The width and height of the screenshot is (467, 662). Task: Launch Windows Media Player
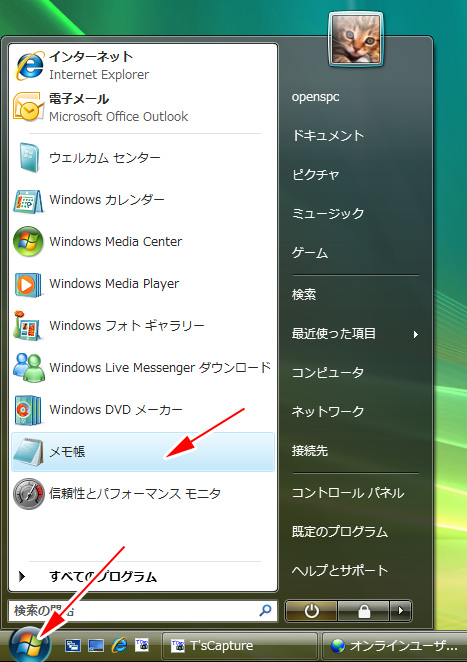click(143, 284)
